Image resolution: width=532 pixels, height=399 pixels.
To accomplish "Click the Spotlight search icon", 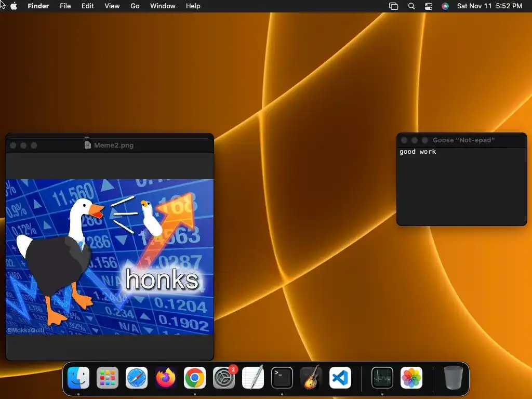I will tap(411, 6).
